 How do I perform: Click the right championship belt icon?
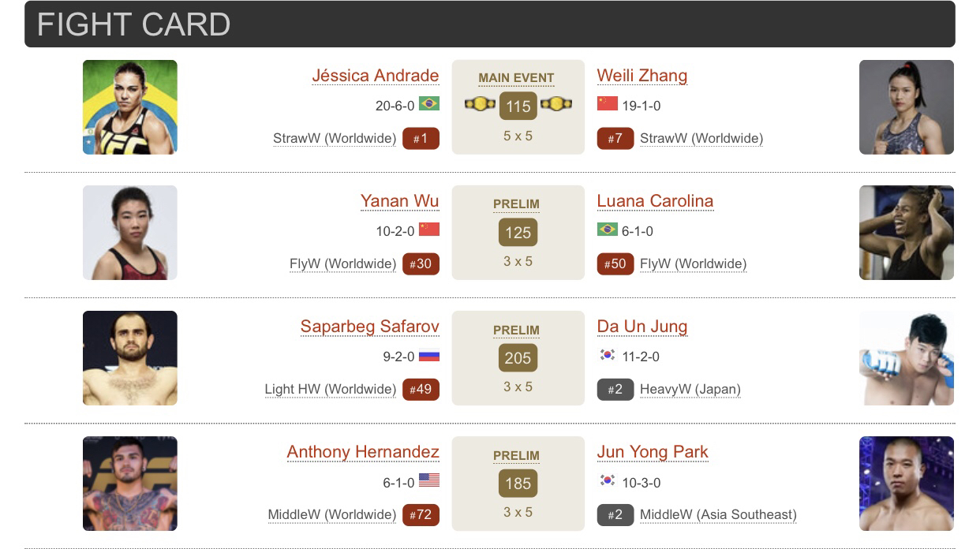pos(555,104)
